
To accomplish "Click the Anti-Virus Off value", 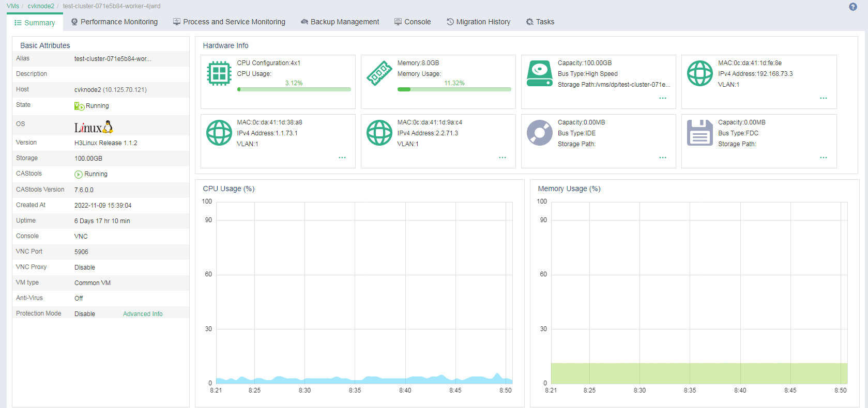I will coord(79,299).
